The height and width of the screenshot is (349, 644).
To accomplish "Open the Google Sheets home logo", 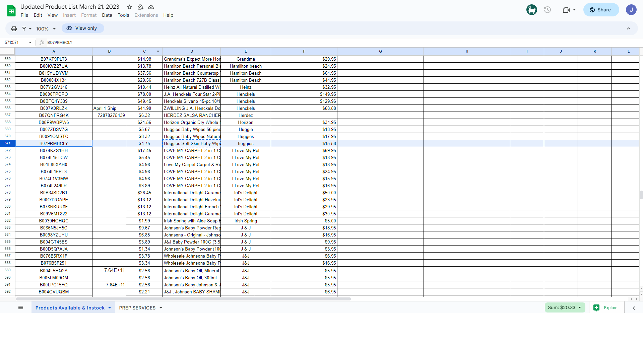I will 11,11.
